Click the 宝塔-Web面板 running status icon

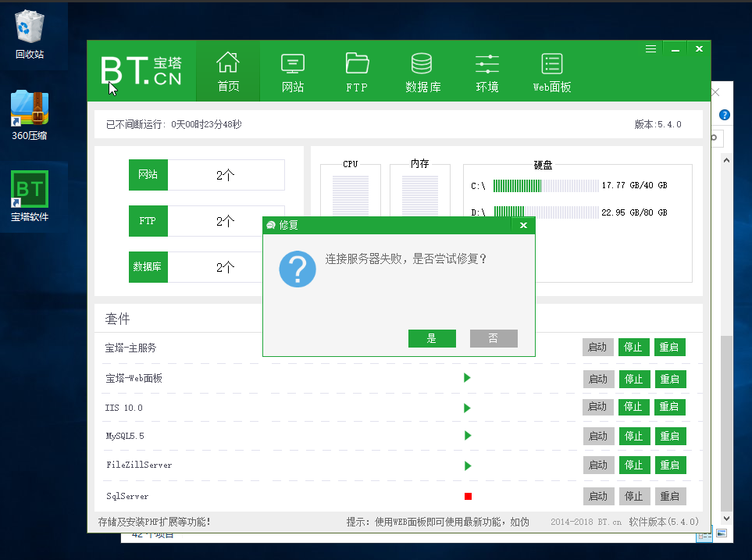(x=467, y=378)
